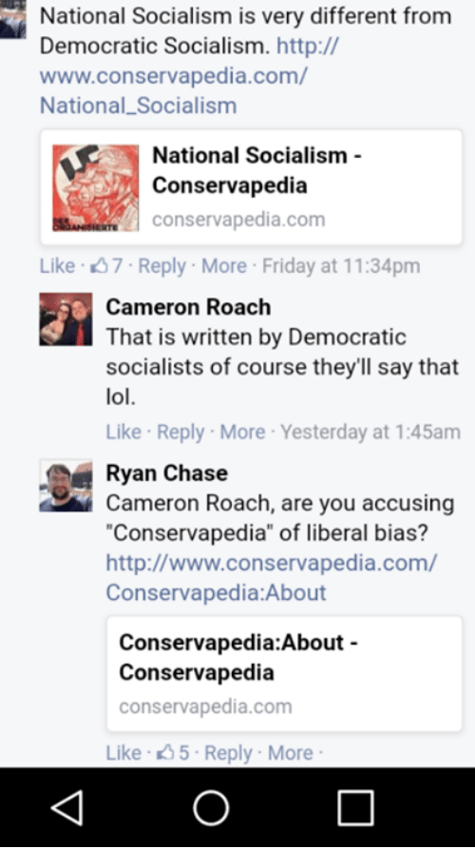Open the National Socialism article thumbnail image
This screenshot has width=475, height=868.
pos(96,187)
